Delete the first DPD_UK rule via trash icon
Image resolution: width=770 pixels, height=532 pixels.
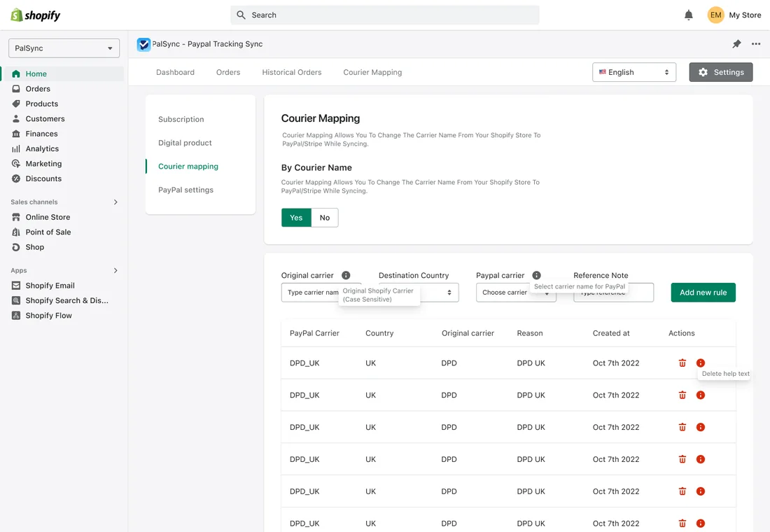pos(682,363)
